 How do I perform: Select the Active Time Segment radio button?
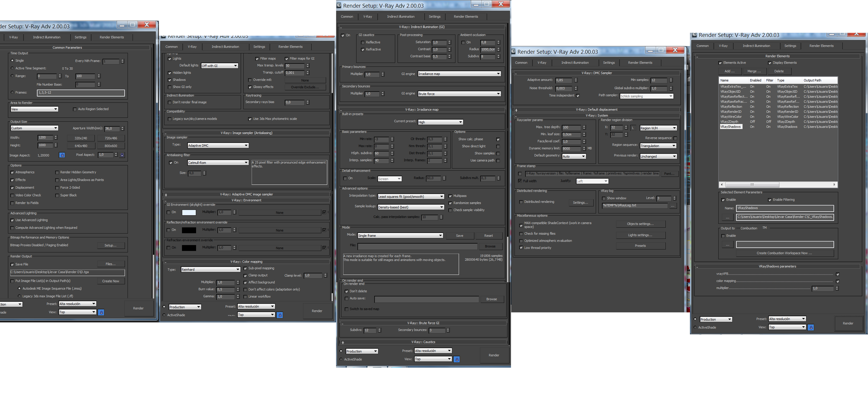coord(12,68)
